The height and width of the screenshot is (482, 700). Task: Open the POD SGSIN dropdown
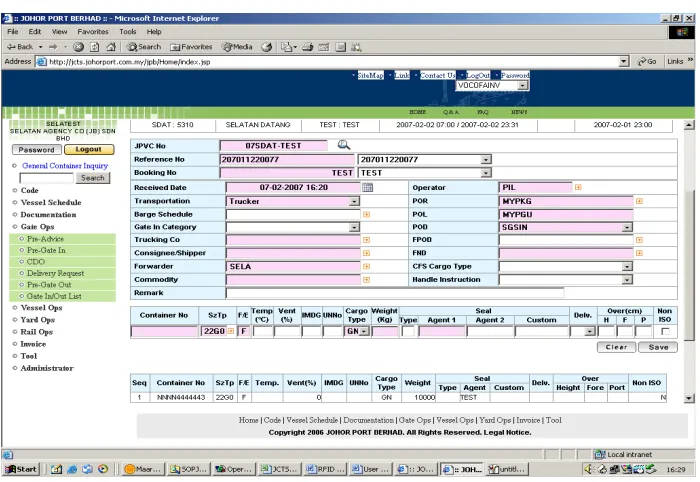point(627,227)
